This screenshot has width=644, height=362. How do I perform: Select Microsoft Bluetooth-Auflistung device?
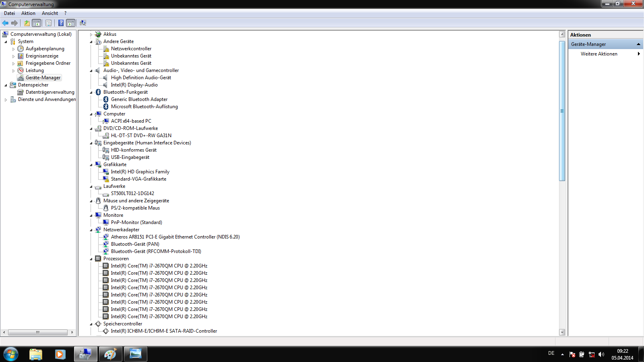pos(144,107)
